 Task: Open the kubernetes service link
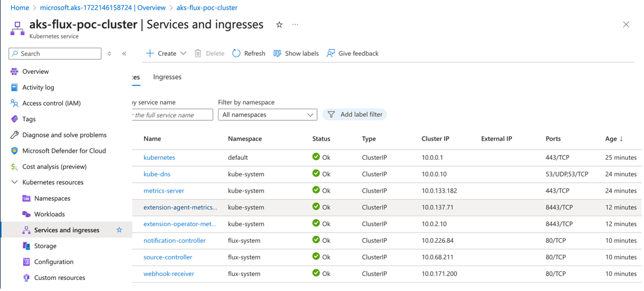159,158
